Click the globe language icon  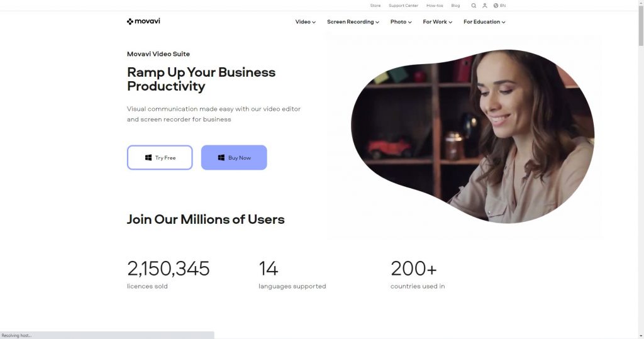click(x=496, y=6)
